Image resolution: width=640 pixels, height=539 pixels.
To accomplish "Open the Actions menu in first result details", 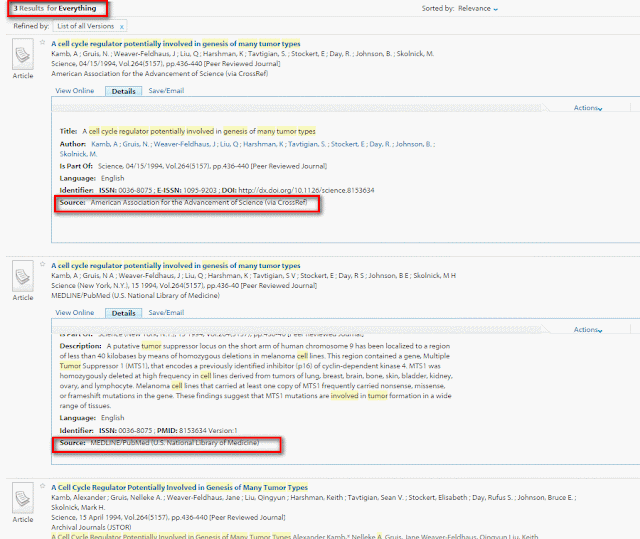I will [x=588, y=108].
